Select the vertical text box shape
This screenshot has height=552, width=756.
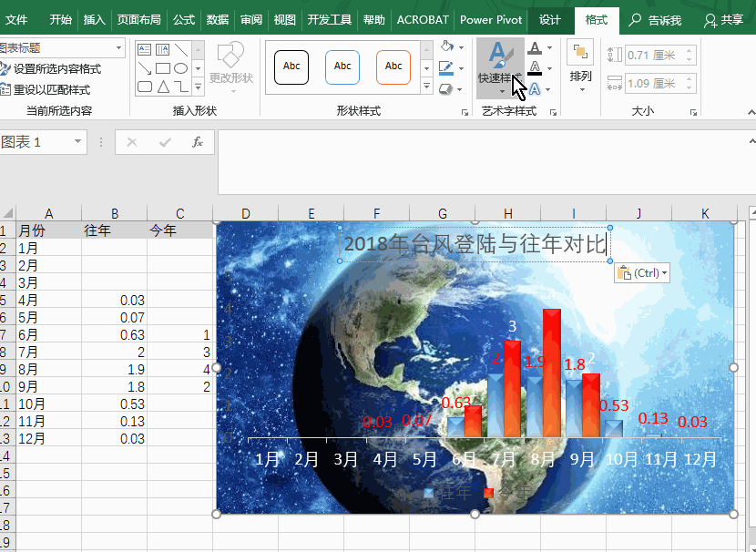point(162,50)
